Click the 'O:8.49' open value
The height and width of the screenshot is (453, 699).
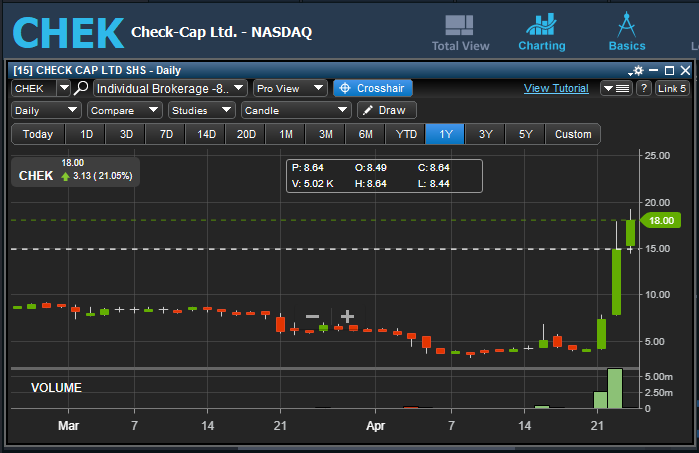point(370,168)
